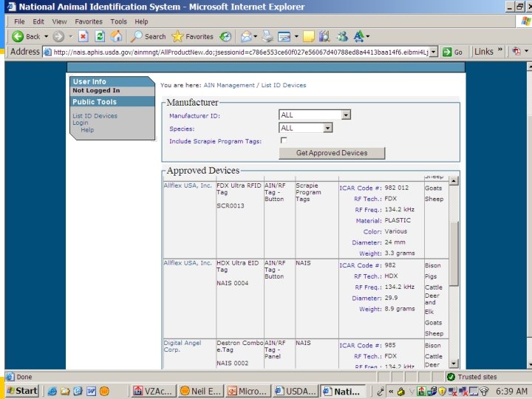Open the Back button history dropdown arrow
This screenshot has height=399, width=532.
[46, 37]
